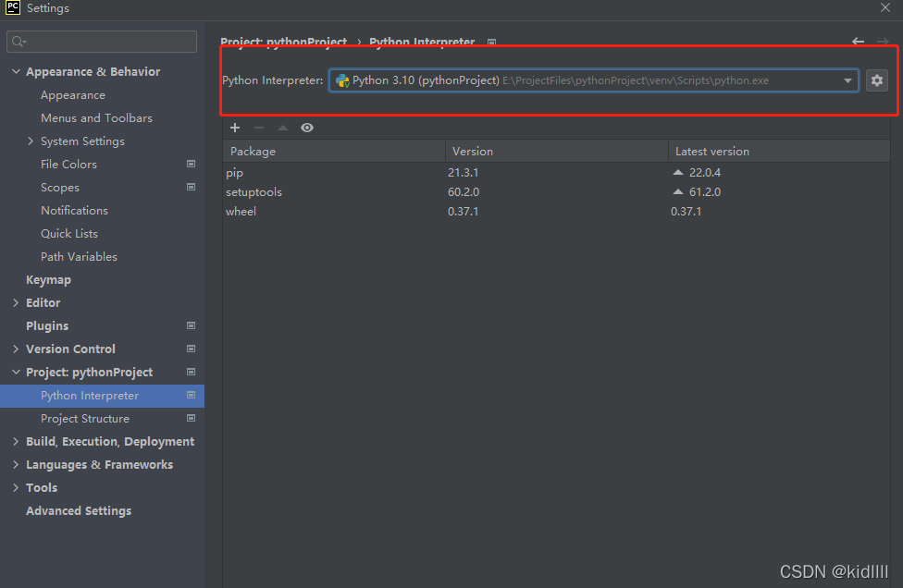Expand the System Settings node
The image size is (903, 588).
[x=31, y=141]
